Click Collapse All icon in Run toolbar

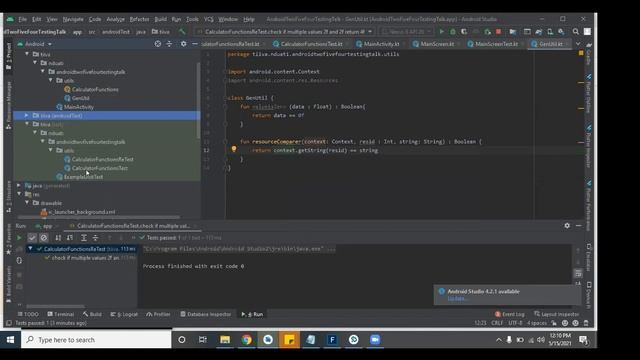[x=95, y=238]
